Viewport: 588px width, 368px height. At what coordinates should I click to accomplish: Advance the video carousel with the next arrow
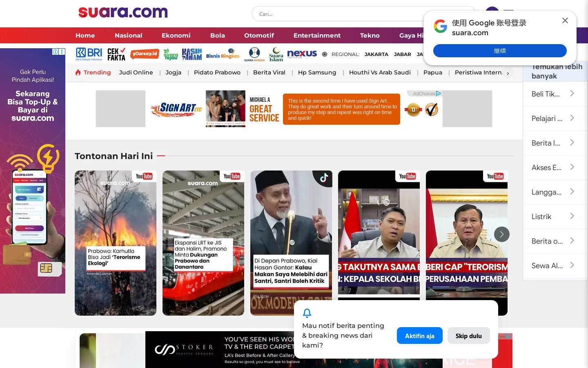coord(502,234)
